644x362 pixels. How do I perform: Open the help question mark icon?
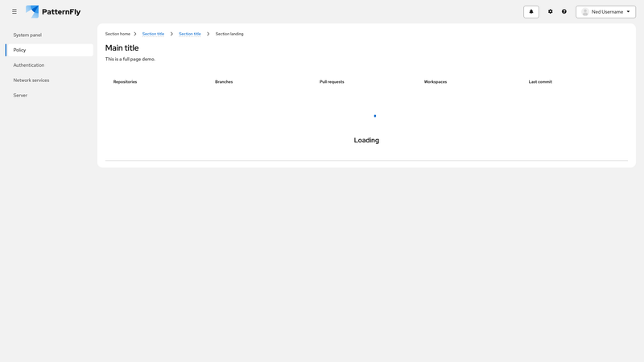coord(564,11)
